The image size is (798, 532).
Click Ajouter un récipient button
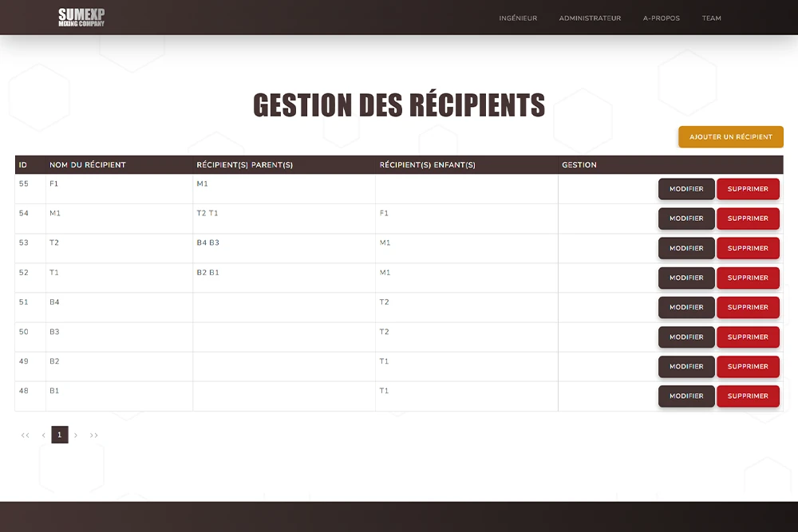[x=730, y=137]
